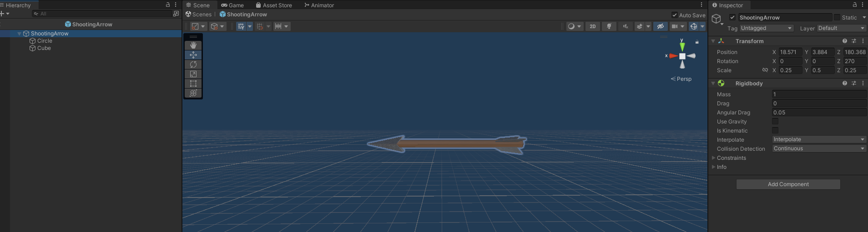Click the Scenes breadcrumb
The width and height of the screenshot is (868, 232).
(199, 15)
